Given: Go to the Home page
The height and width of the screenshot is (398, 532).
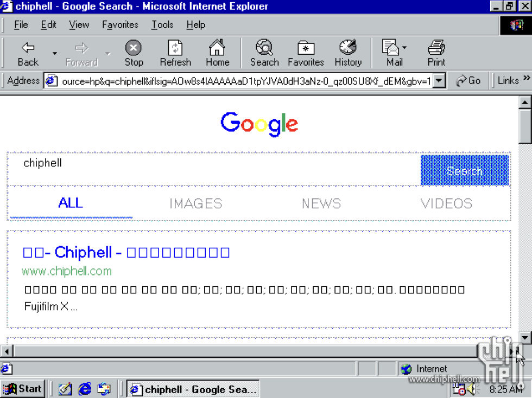Looking at the screenshot, I should click(218, 54).
